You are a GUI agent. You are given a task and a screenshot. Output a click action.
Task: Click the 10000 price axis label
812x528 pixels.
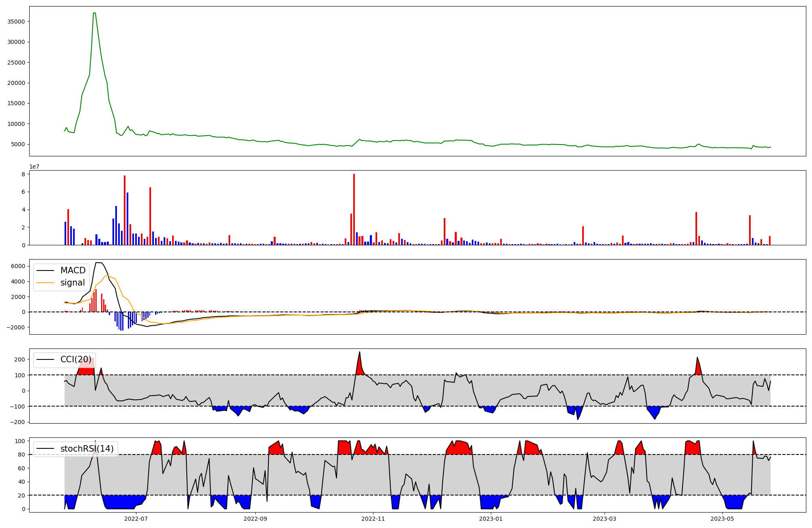pos(16,124)
